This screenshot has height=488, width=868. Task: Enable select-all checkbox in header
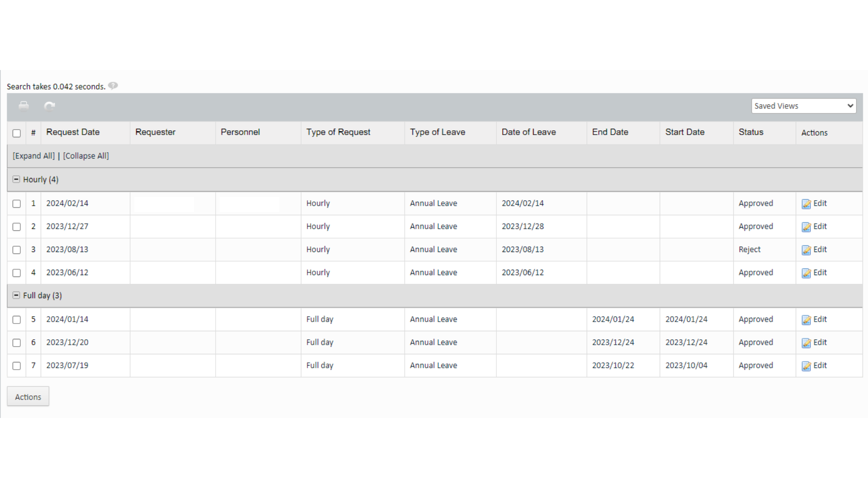[x=17, y=132]
